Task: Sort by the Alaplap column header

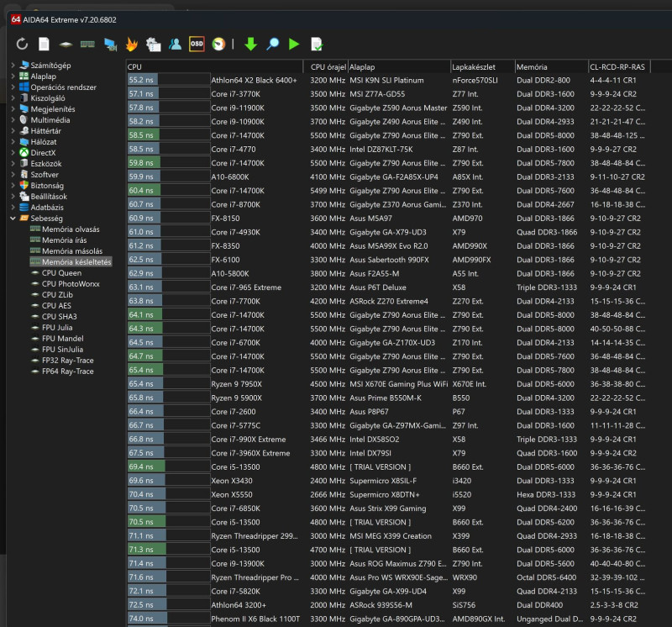Action: tap(399, 67)
